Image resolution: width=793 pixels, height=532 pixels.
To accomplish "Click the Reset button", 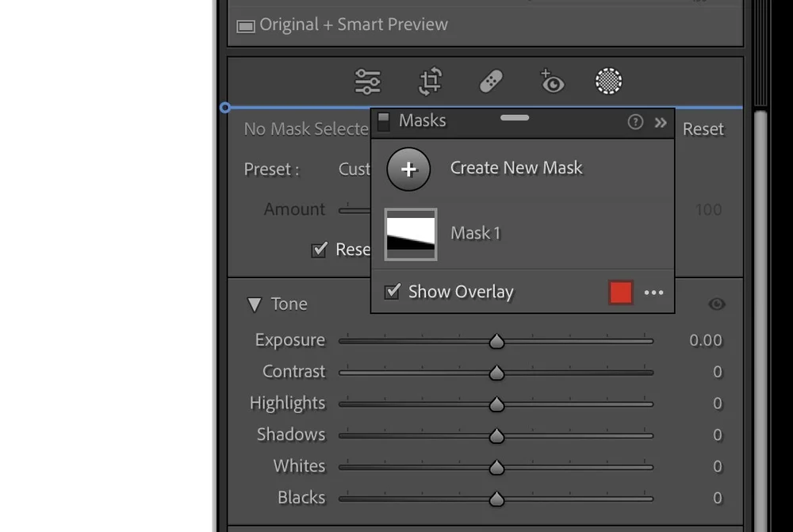I will [703, 129].
